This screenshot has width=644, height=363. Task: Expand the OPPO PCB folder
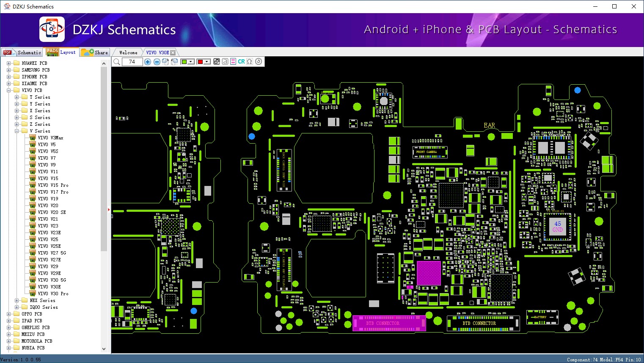click(x=8, y=314)
